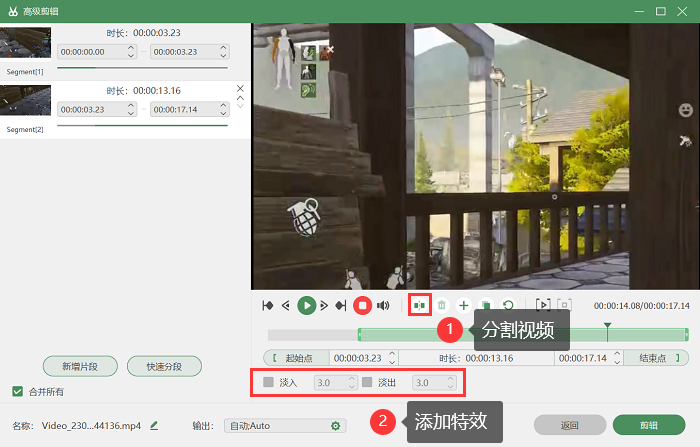Mute the volume speaker icon

tap(383, 305)
